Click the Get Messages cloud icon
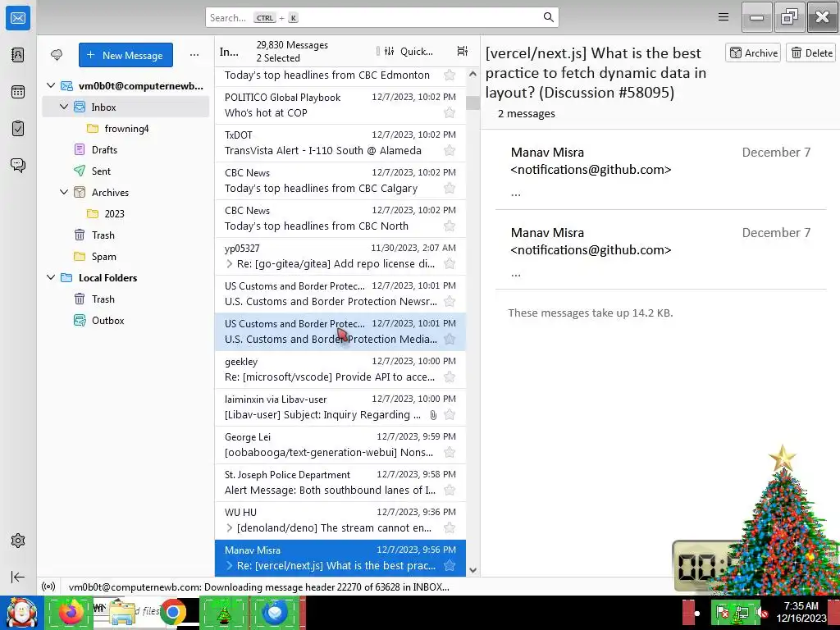This screenshot has width=840, height=630. (57, 55)
